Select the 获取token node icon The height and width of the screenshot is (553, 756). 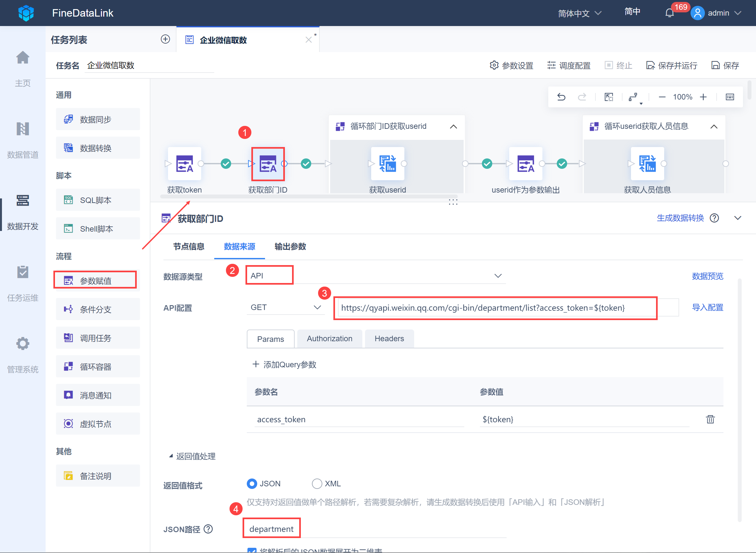[185, 164]
